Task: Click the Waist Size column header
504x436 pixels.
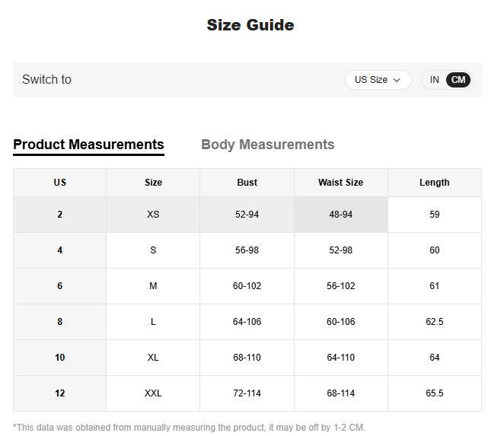Action: point(341,183)
